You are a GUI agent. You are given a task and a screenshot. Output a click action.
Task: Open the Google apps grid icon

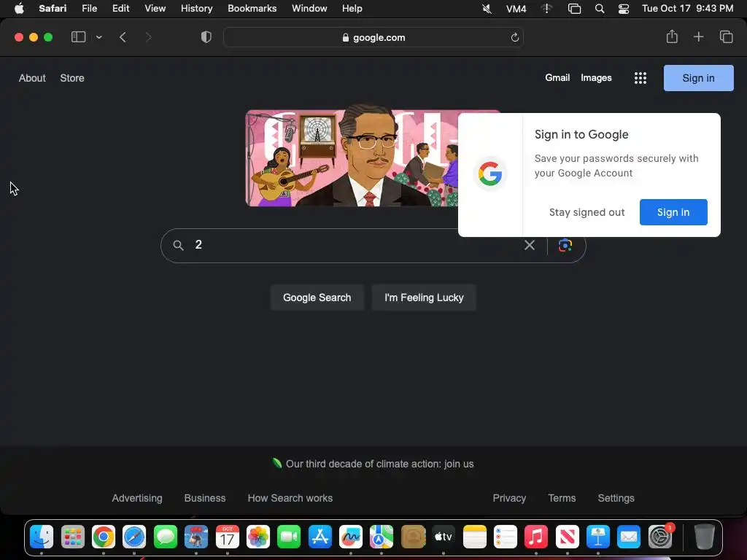click(640, 78)
